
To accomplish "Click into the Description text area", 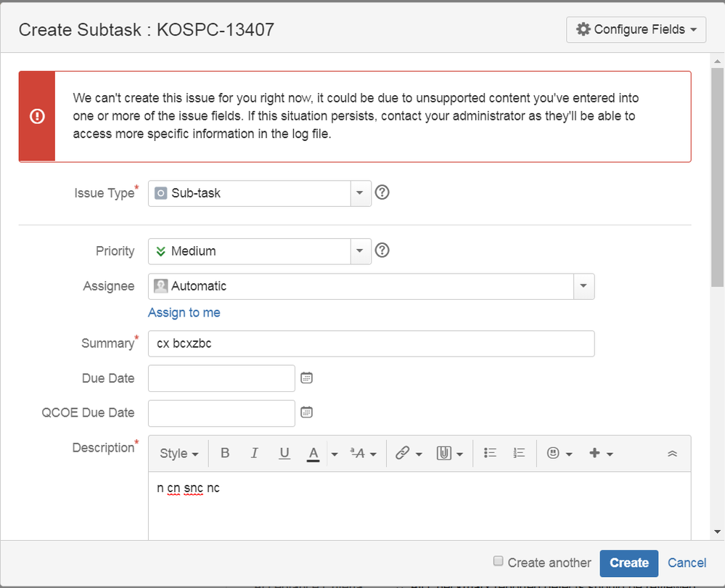I will point(420,506).
